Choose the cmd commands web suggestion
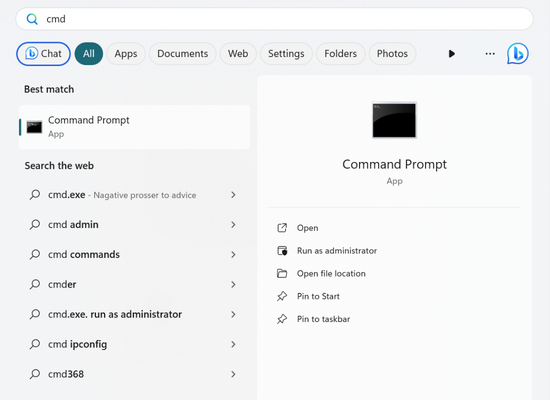The width and height of the screenshot is (550, 400). pyautogui.click(x=134, y=254)
